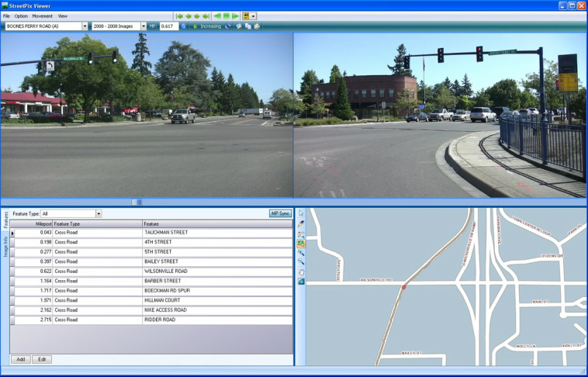This screenshot has width=588, height=377.
Task: Select the BARBER STREET row
Action: click(x=151, y=281)
